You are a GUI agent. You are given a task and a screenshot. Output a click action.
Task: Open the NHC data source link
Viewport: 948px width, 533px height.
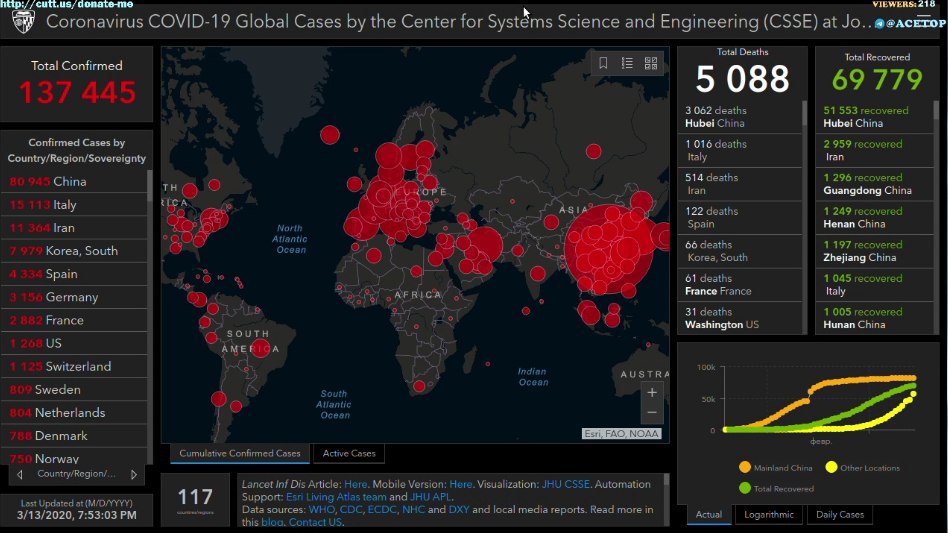click(414, 509)
